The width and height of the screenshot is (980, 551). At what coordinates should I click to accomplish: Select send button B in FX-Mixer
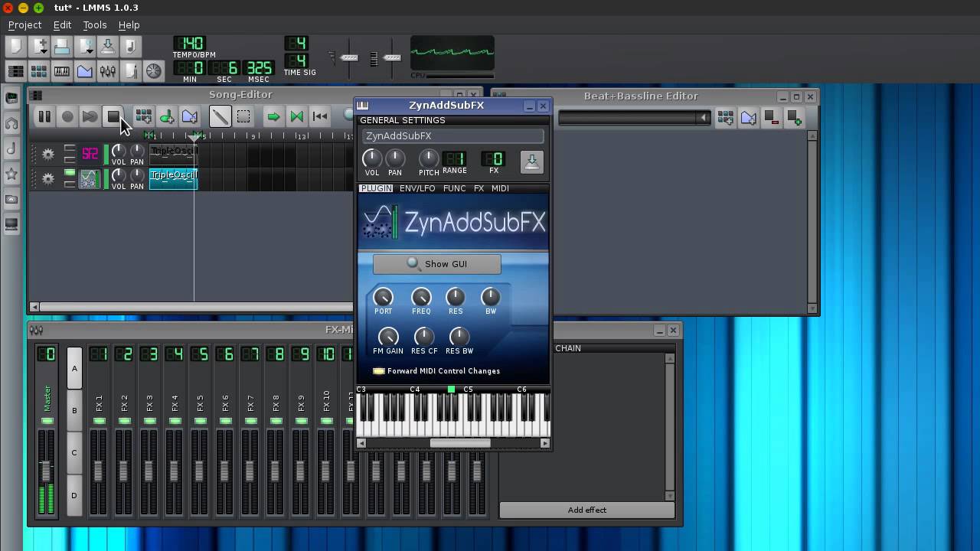tap(74, 411)
